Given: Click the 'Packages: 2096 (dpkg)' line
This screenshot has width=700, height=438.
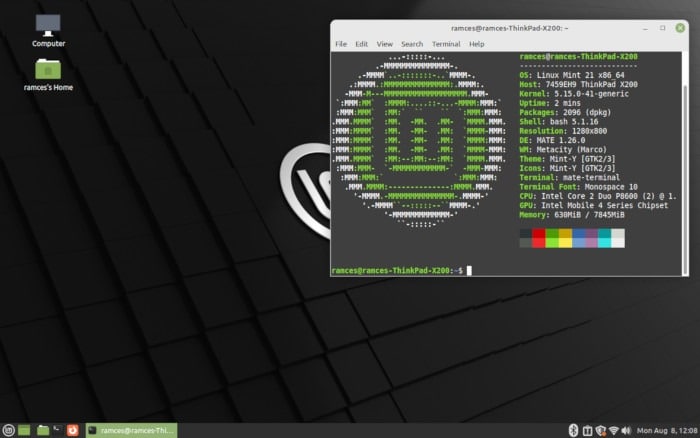Looking at the screenshot, I should [565, 113].
